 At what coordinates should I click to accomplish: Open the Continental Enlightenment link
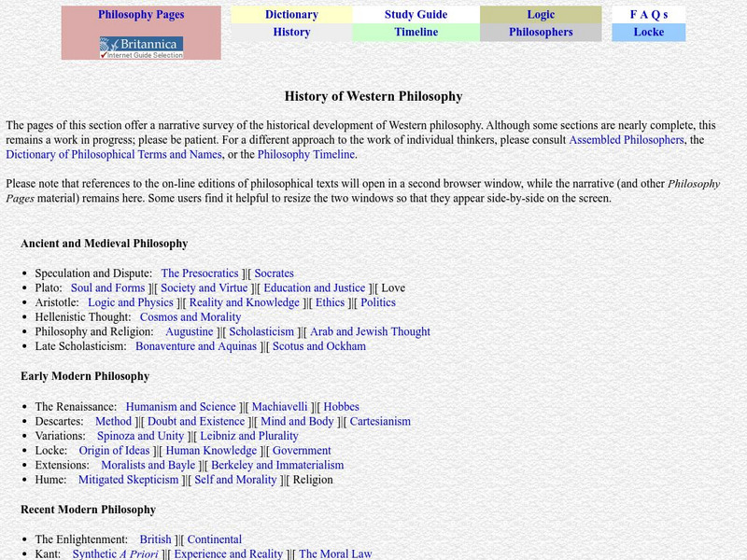tap(215, 539)
